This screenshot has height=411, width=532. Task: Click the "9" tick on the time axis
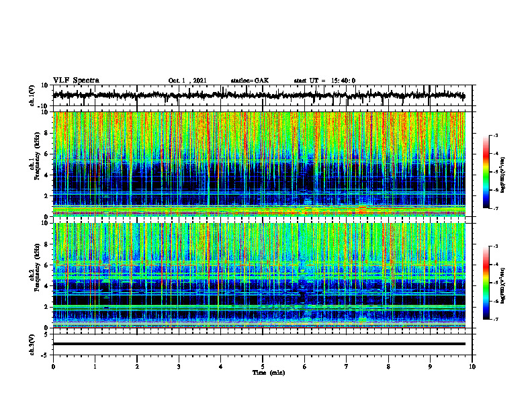coord(430,367)
